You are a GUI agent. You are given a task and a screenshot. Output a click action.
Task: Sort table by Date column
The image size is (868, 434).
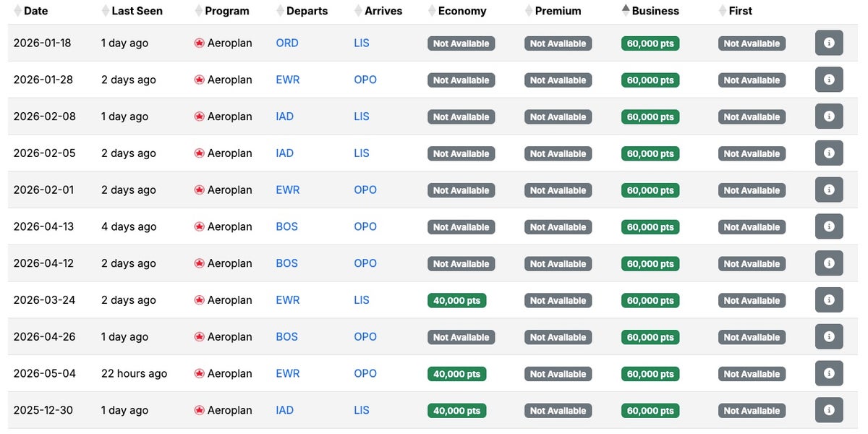pos(35,11)
